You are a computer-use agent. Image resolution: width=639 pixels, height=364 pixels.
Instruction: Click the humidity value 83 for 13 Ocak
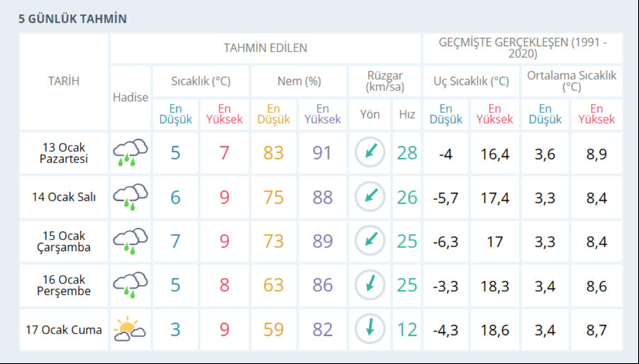coord(273,153)
